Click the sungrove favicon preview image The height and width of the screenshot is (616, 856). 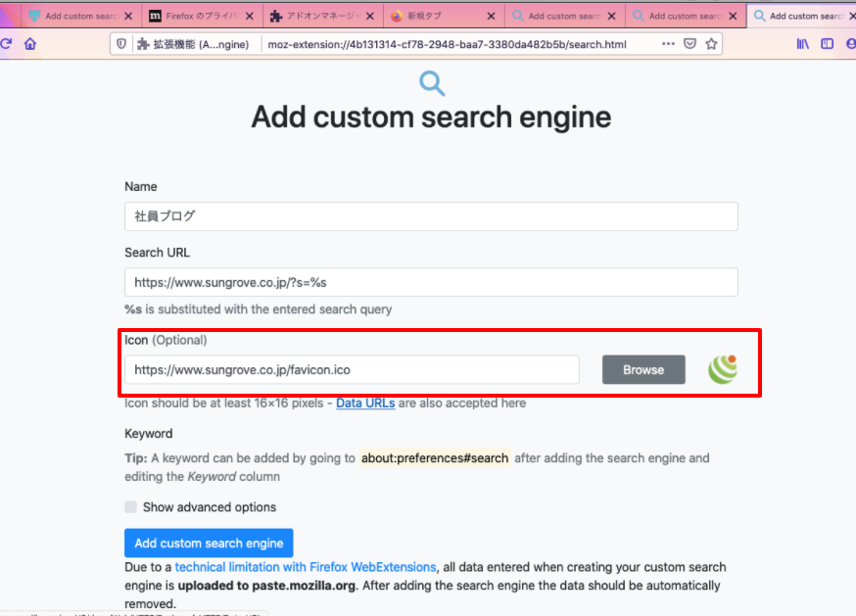pos(723,369)
